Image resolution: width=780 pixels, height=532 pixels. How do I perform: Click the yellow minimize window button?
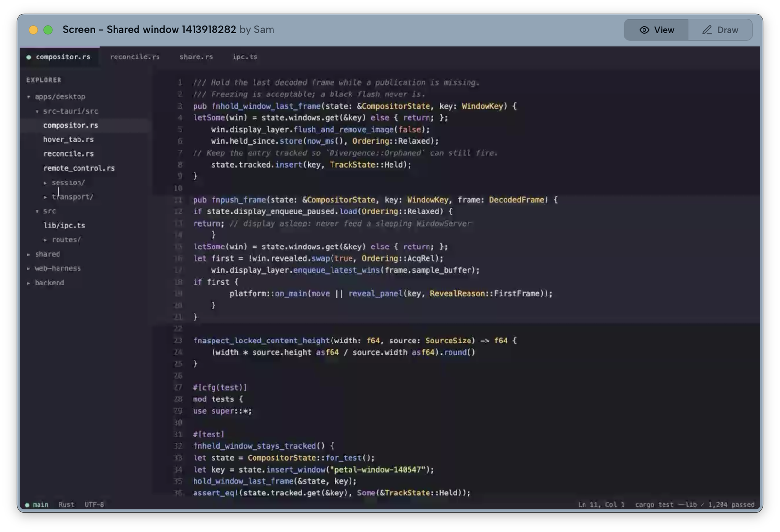click(33, 30)
